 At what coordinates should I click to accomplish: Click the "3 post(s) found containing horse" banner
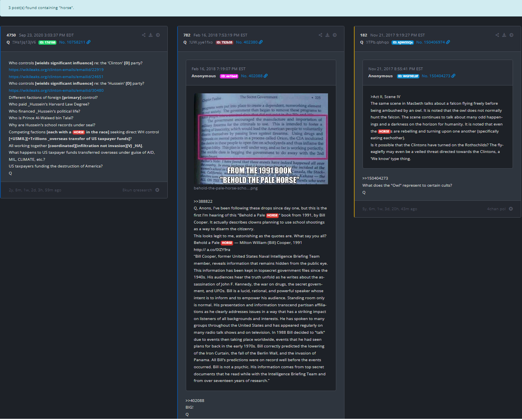pyautogui.click(x=261, y=8)
